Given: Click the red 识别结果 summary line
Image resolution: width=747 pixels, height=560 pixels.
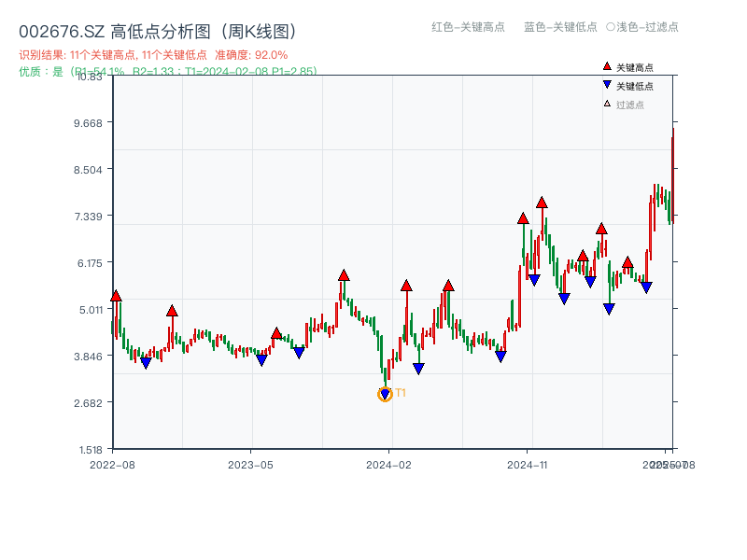Looking at the screenshot, I should click(153, 55).
